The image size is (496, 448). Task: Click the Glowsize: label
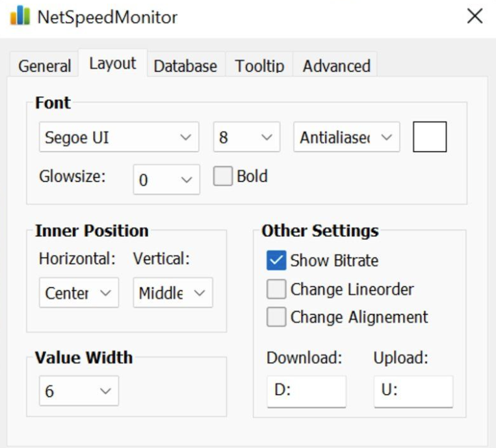click(72, 177)
